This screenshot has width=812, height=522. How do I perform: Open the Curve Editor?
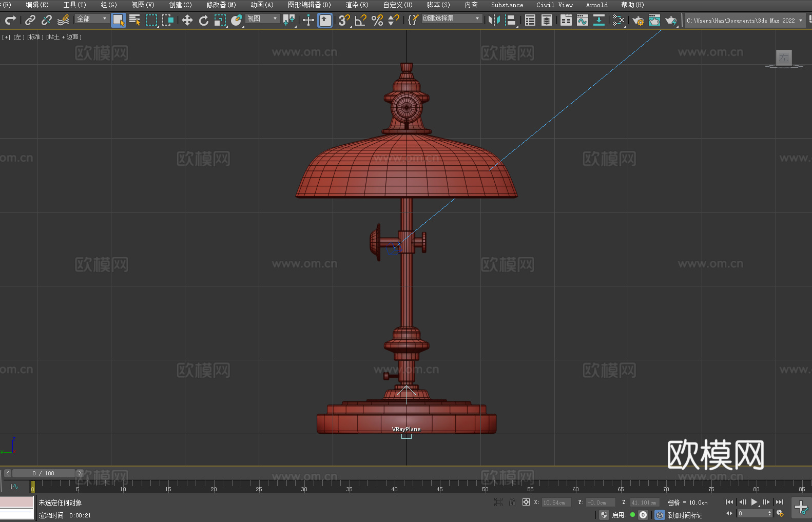[582, 20]
